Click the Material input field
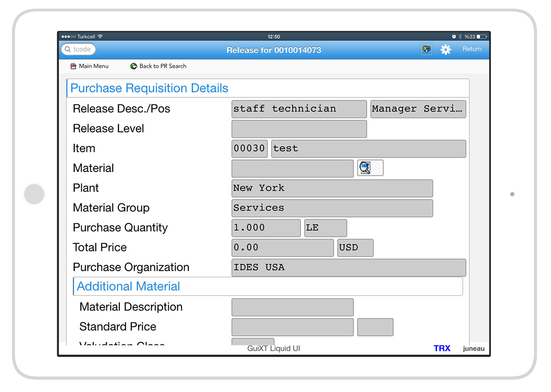The width and height of the screenshot is (551, 392). pos(292,169)
